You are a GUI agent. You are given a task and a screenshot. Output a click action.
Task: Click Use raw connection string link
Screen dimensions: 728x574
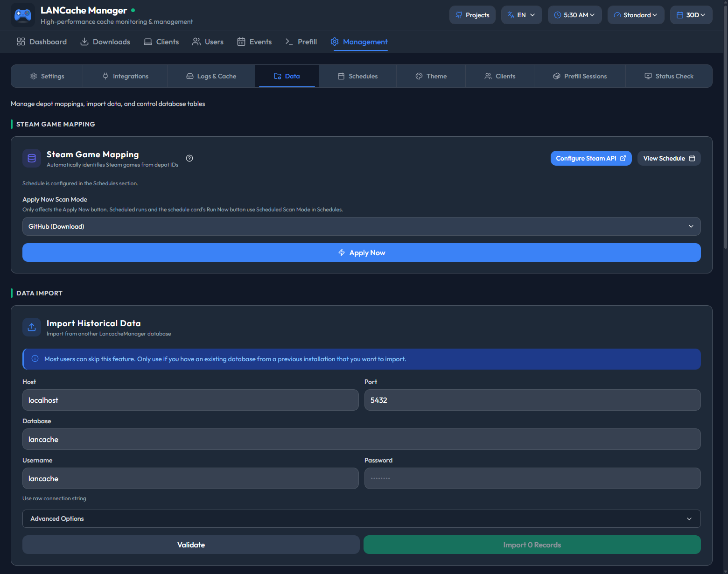(x=54, y=498)
